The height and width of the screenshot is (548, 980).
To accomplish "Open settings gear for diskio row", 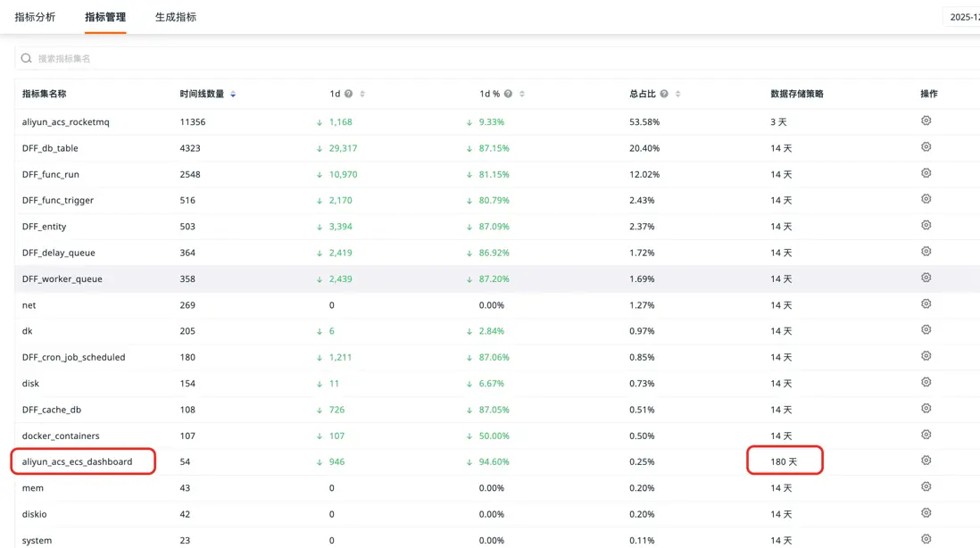I will tap(926, 513).
